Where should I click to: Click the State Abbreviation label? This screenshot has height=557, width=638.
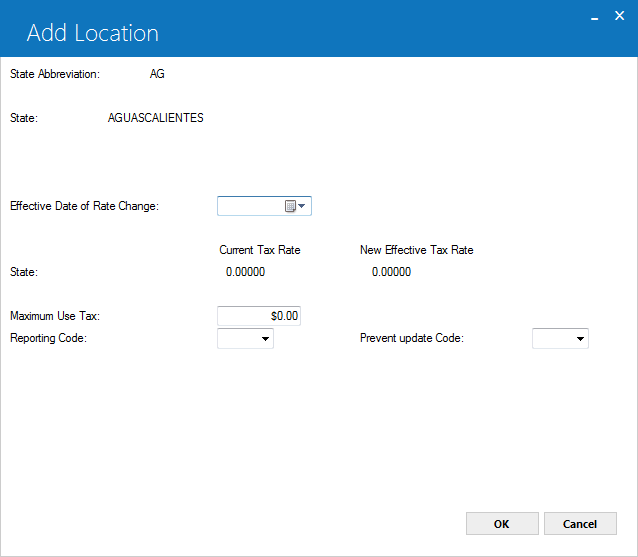(x=55, y=74)
